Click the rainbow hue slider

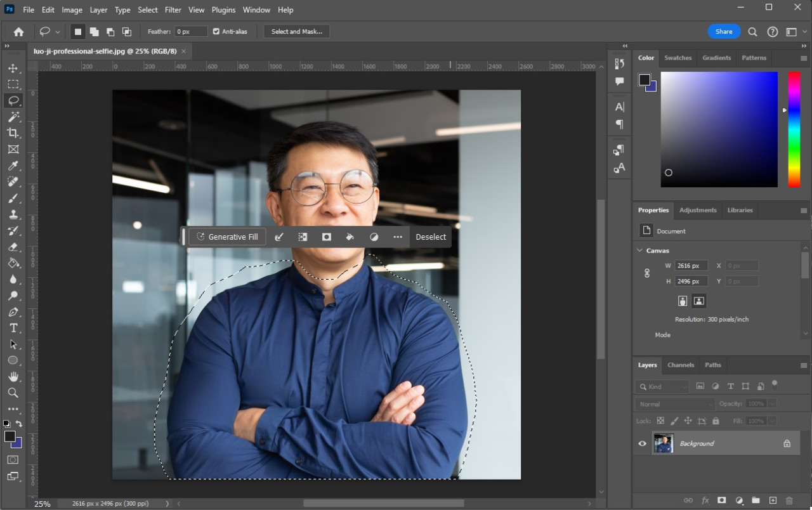pos(794,129)
